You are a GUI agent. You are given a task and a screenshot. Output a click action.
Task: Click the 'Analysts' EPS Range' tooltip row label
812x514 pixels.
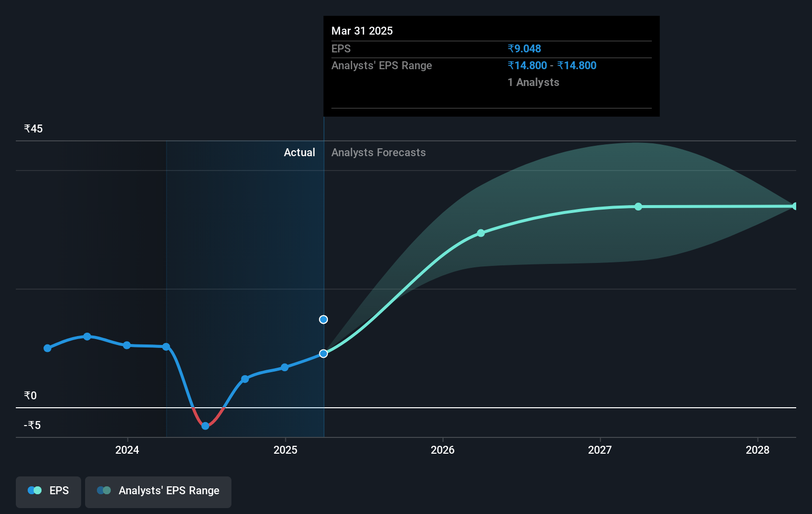click(382, 66)
